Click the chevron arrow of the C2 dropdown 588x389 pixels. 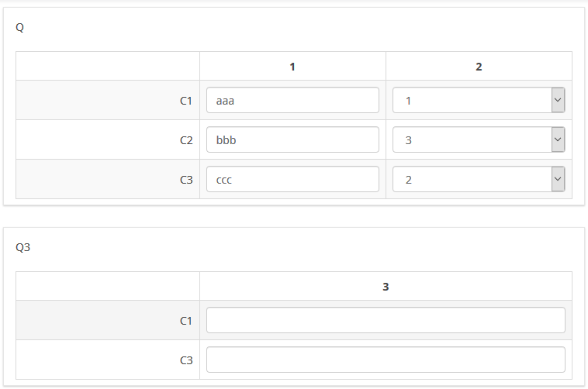point(557,139)
